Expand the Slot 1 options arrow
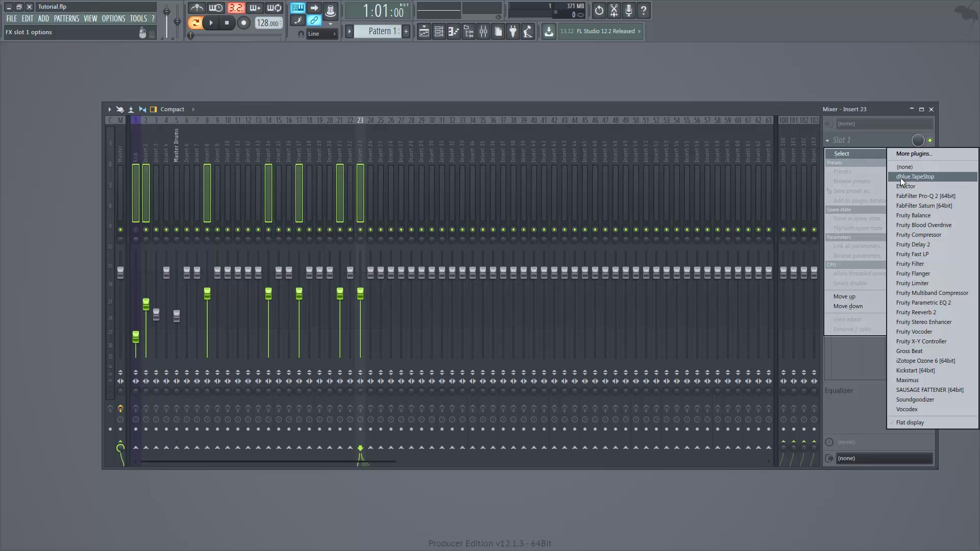The image size is (980, 551). 827,140
